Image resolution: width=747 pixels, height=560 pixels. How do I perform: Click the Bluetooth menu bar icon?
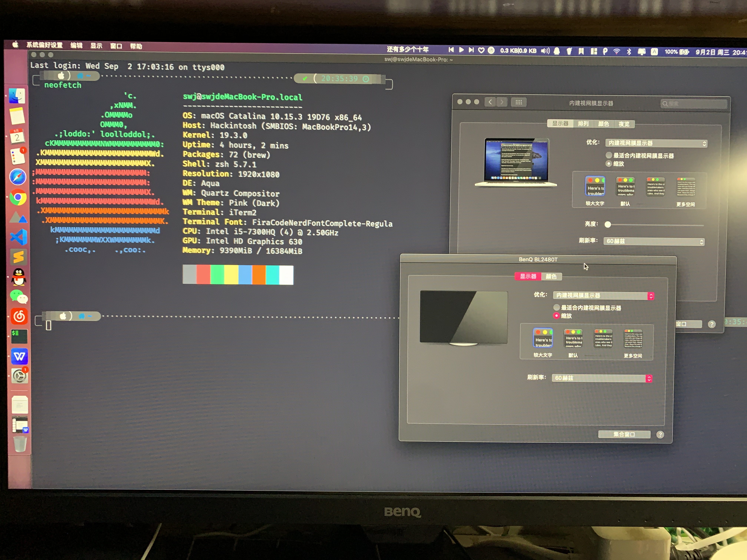coord(629,52)
